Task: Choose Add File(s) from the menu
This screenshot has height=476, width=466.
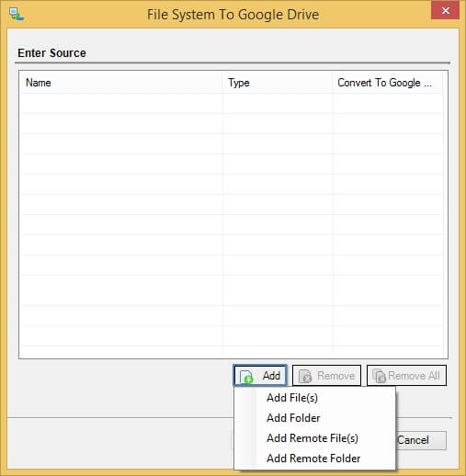Action: pyautogui.click(x=314, y=398)
